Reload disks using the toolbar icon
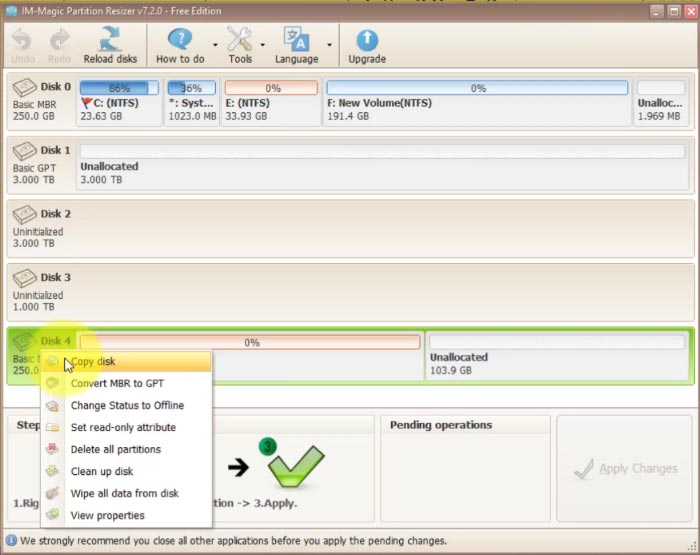 (x=110, y=39)
